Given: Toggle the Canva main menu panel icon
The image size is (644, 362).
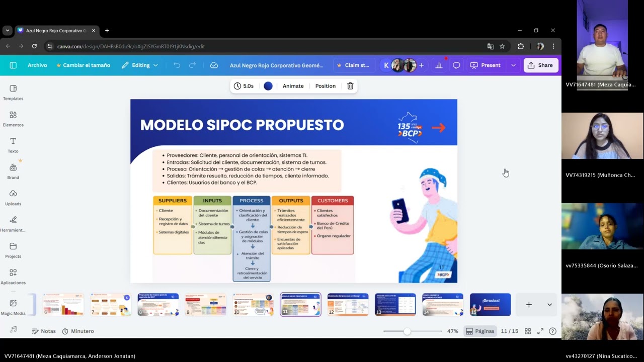Looking at the screenshot, I should click(13, 65).
